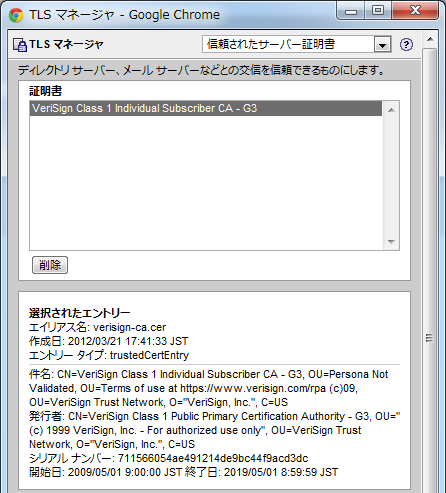Click the page scrollbar up arrow
The height and width of the screenshot is (493, 446).
click(430, 39)
